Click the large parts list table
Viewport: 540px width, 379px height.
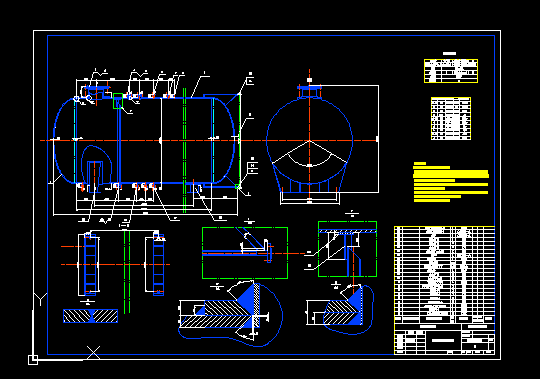click(444, 275)
